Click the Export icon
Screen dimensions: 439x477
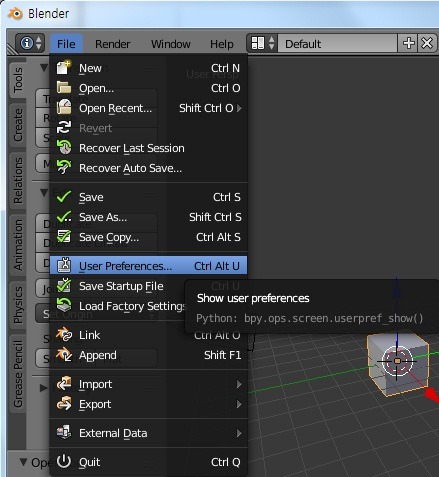point(64,403)
